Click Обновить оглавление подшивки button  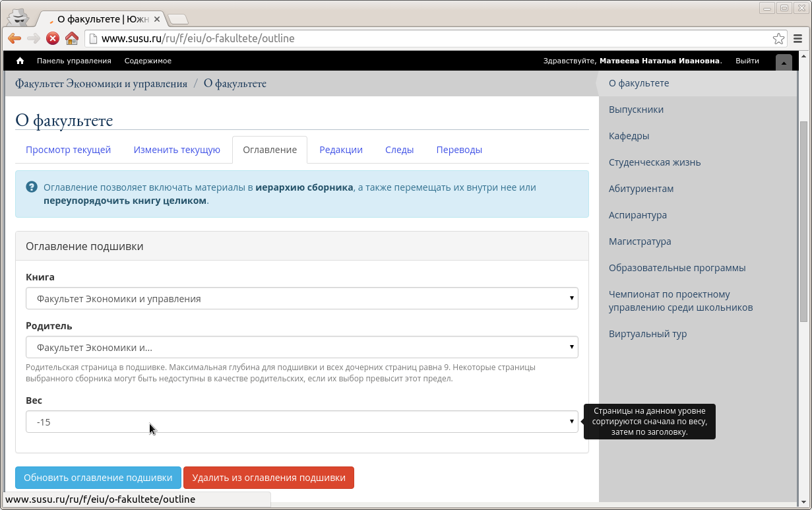coord(98,478)
